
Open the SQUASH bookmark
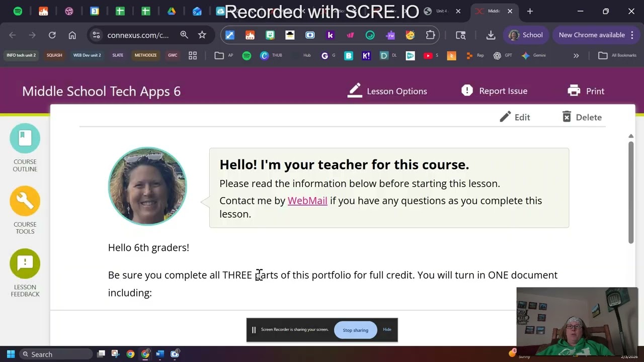(54, 55)
